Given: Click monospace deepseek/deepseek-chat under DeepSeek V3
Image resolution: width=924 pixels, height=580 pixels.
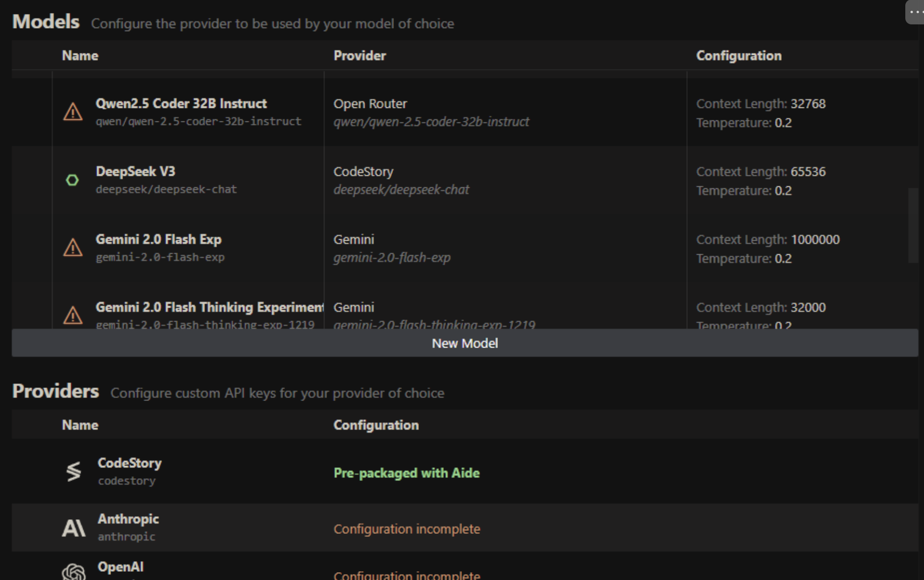Looking at the screenshot, I should [x=166, y=189].
